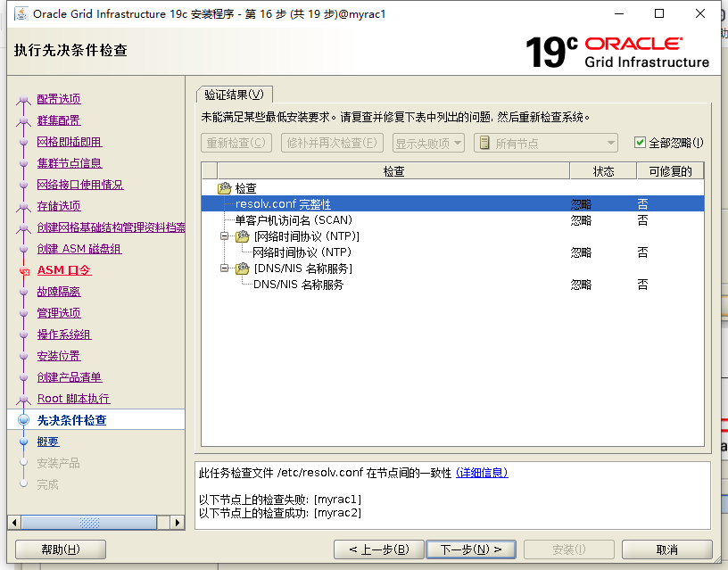Click sidebar scrollbar left arrow
728x570 pixels.
coord(14,523)
